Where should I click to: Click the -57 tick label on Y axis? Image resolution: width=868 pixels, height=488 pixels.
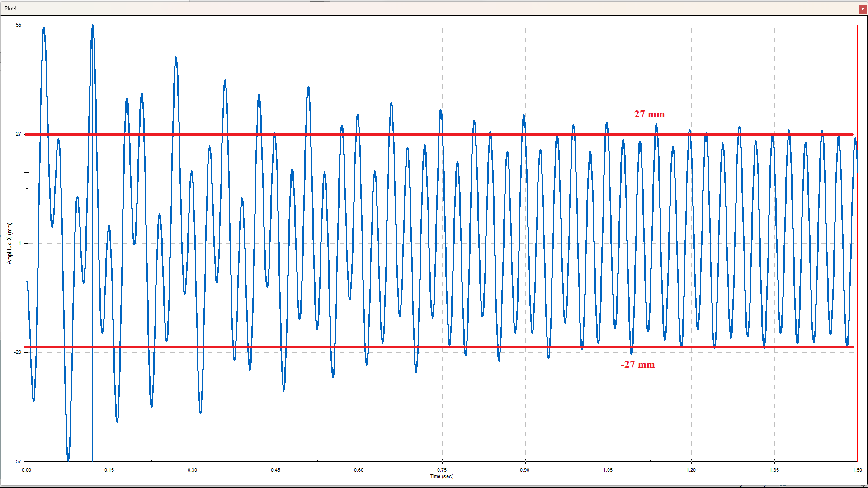tap(18, 461)
